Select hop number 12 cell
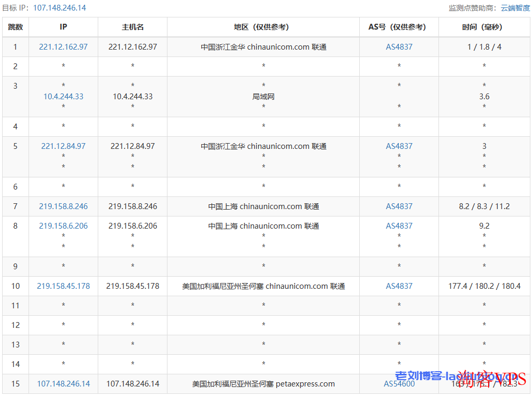The image size is (532, 396). pos(15,325)
